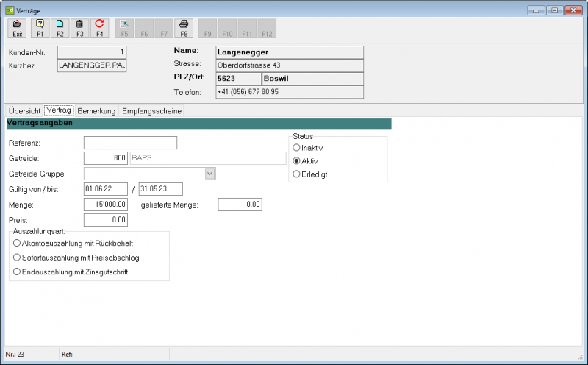Click into the Referenz input field
This screenshot has height=365, width=588.
(131, 143)
